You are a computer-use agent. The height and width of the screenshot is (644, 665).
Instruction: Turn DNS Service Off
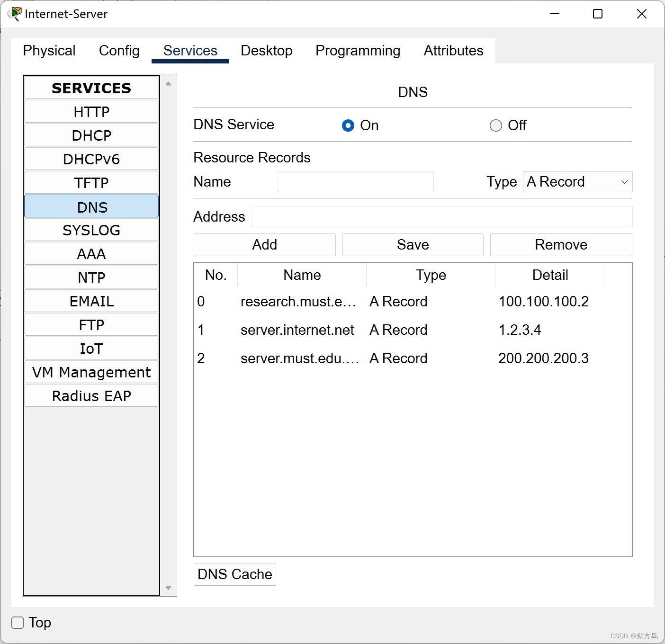click(496, 125)
